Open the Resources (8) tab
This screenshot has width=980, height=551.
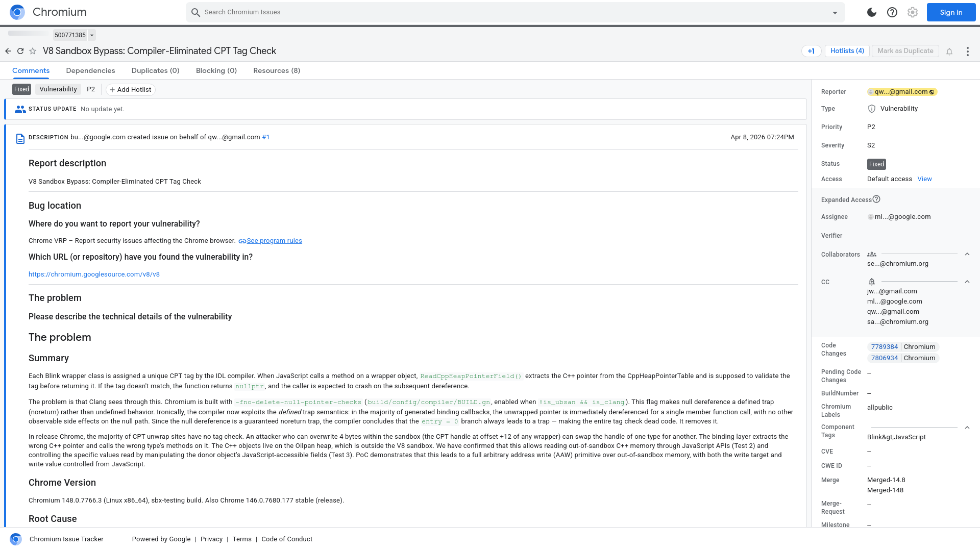click(x=277, y=71)
